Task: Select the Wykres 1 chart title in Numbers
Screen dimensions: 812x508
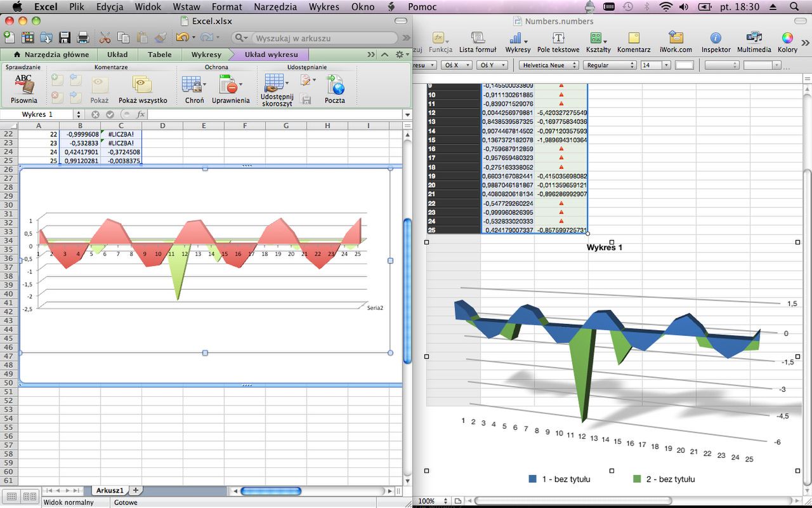Action: coord(604,247)
